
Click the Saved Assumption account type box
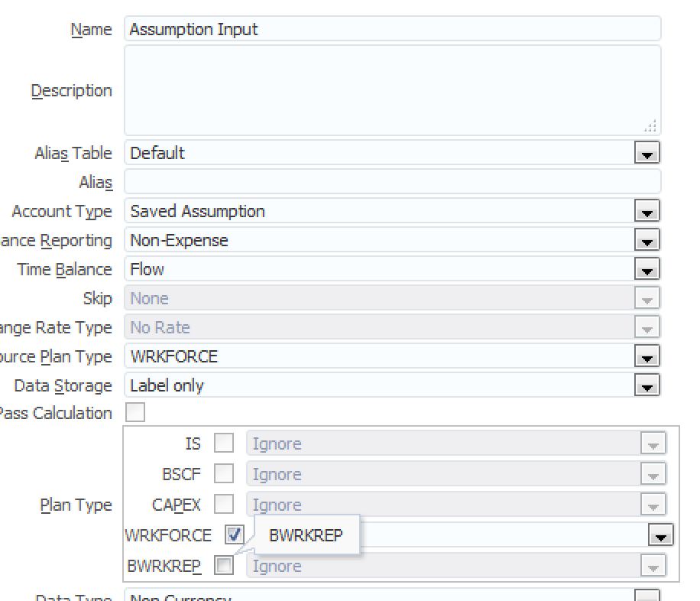[x=378, y=212]
